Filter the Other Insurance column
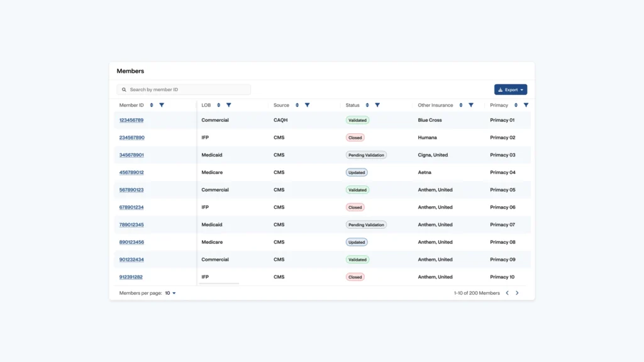Viewport: 644px width, 362px height. [470, 105]
